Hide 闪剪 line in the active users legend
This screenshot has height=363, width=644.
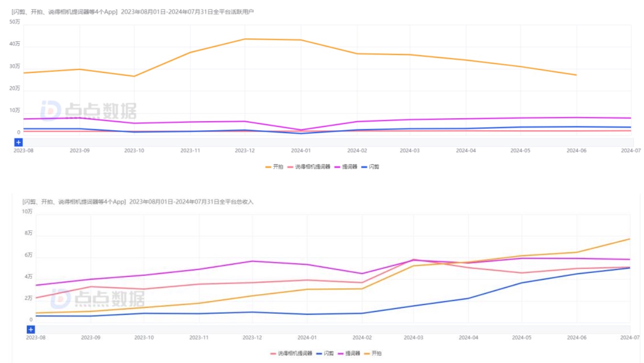point(370,167)
